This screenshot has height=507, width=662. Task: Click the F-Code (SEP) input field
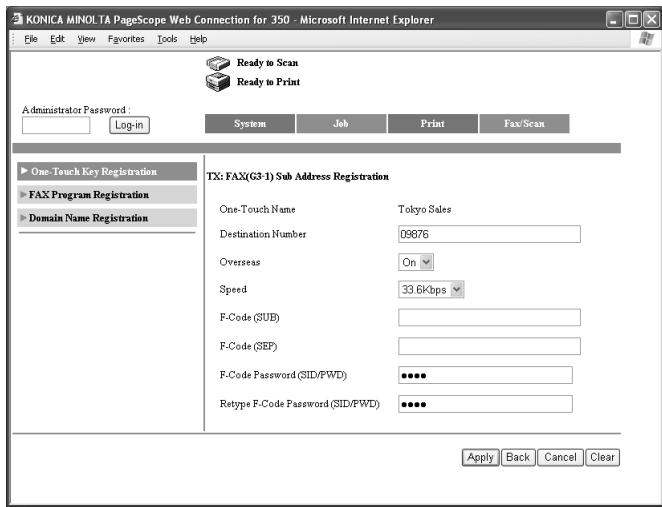point(489,346)
